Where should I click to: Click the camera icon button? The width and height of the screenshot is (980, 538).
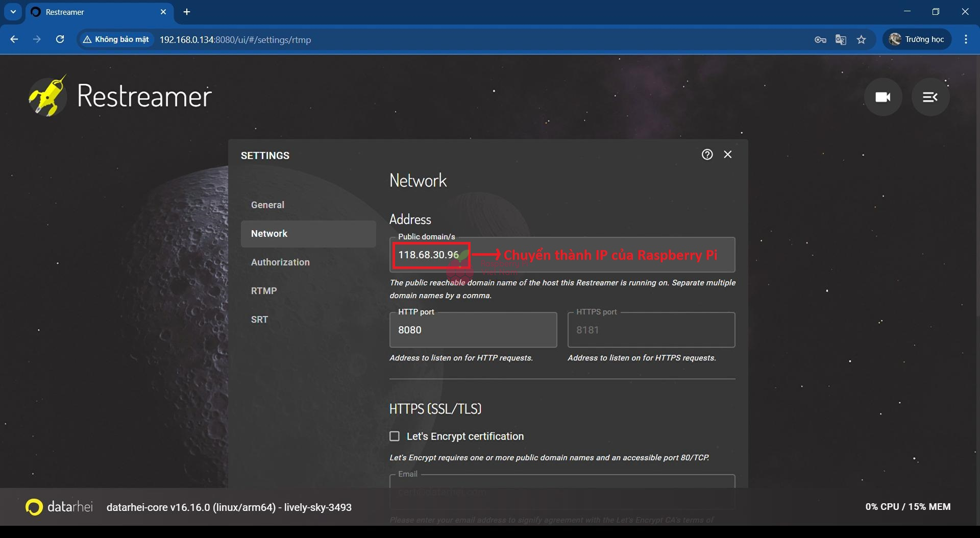coord(883,97)
